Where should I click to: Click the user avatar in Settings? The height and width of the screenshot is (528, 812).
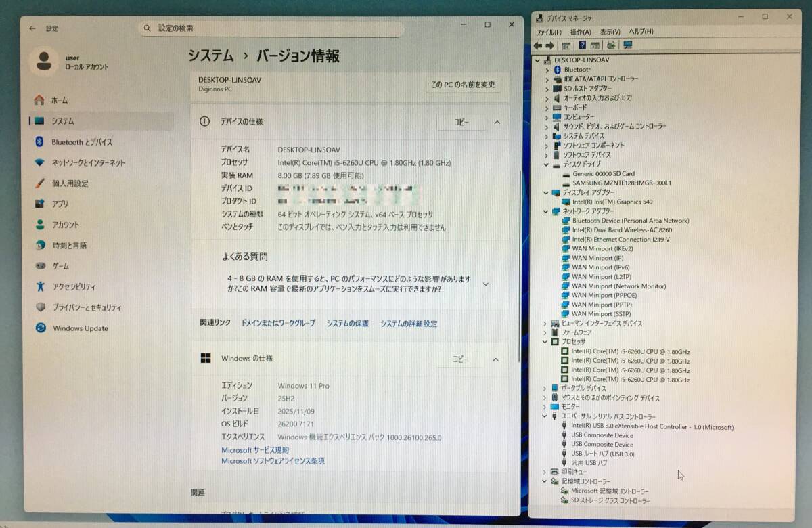[x=45, y=62]
